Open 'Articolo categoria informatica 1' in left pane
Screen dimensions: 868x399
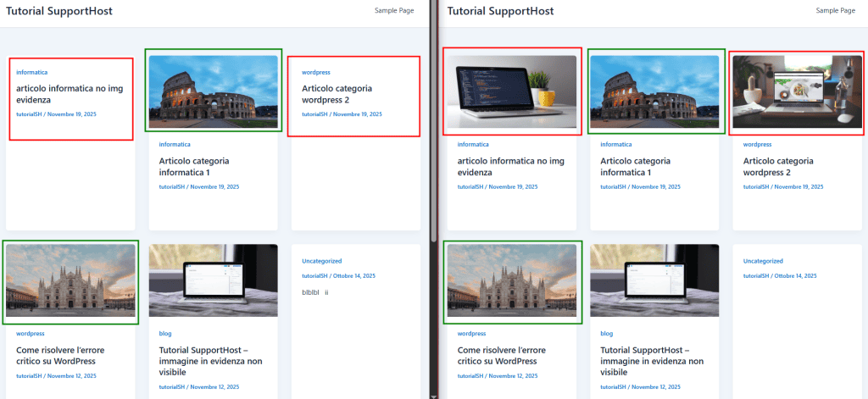click(194, 167)
